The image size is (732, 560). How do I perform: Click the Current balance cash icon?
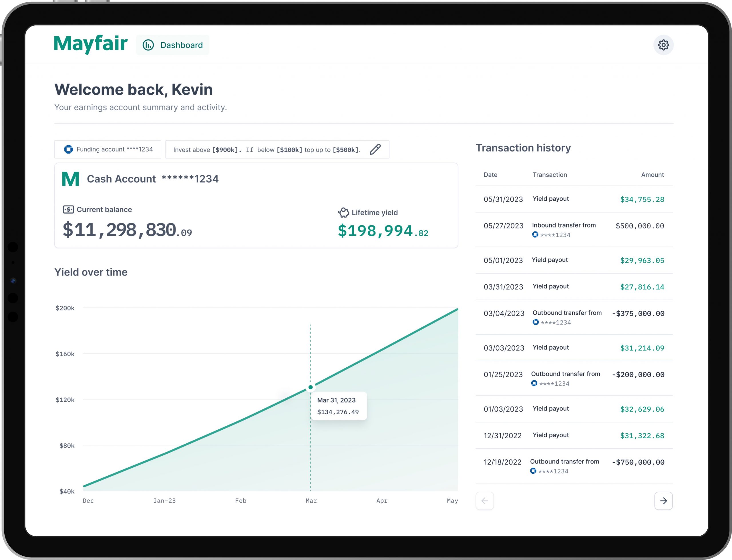[x=68, y=209]
